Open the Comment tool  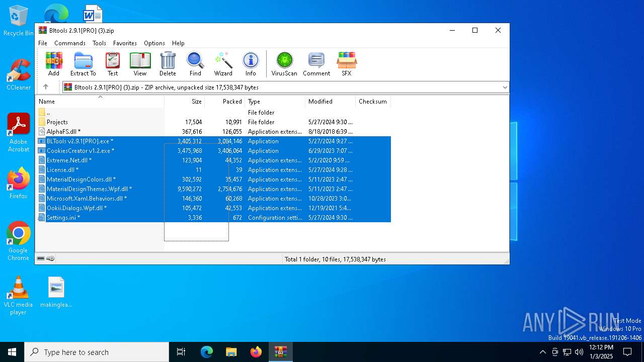[316, 64]
